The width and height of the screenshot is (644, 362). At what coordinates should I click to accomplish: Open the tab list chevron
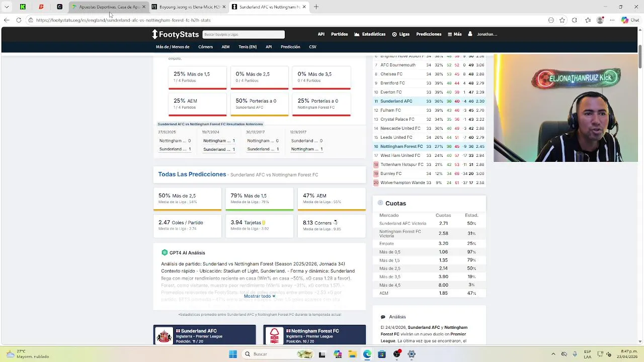(x=7, y=7)
